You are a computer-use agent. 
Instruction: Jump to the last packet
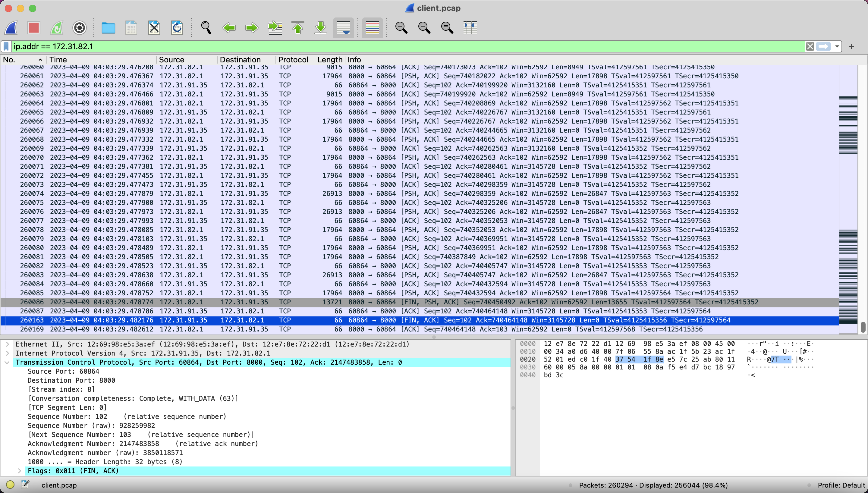(x=320, y=28)
